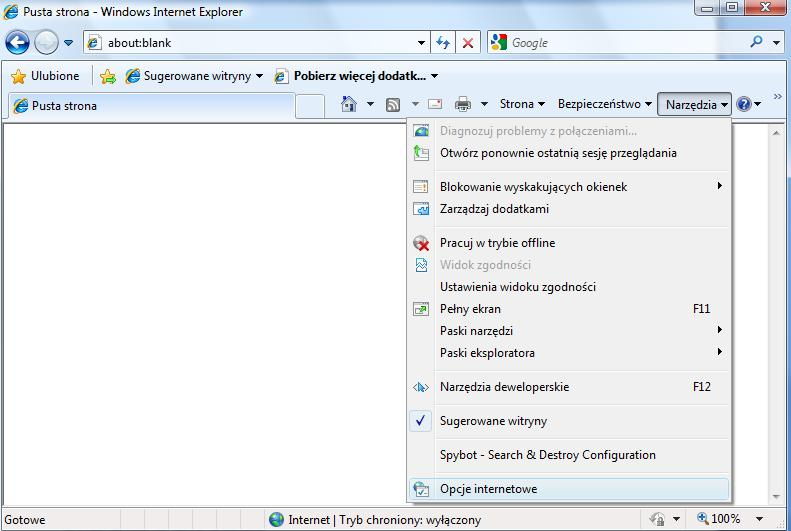Viewport: 791px width, 531px height.
Task: Select the Pusta strona tab
Action: point(151,106)
